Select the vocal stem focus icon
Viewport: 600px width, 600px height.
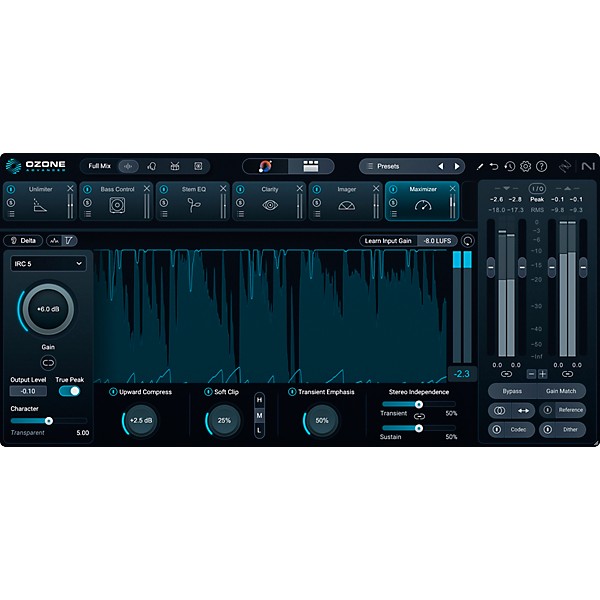click(152, 166)
